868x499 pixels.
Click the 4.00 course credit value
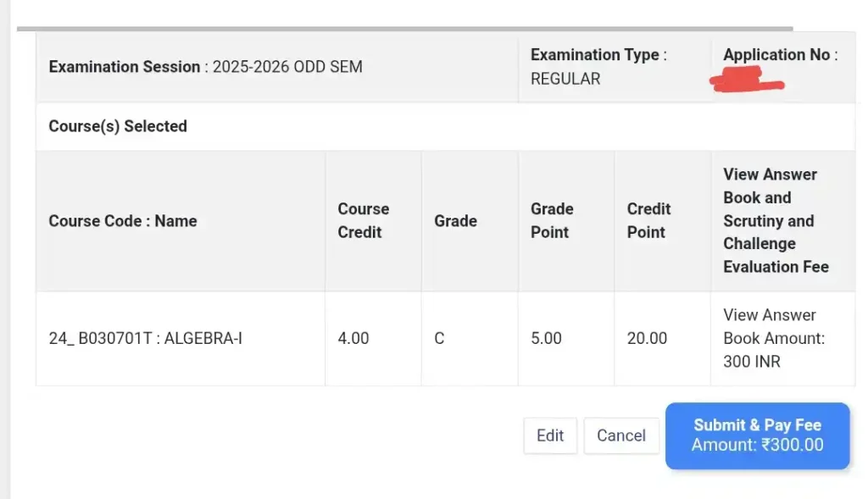click(353, 339)
